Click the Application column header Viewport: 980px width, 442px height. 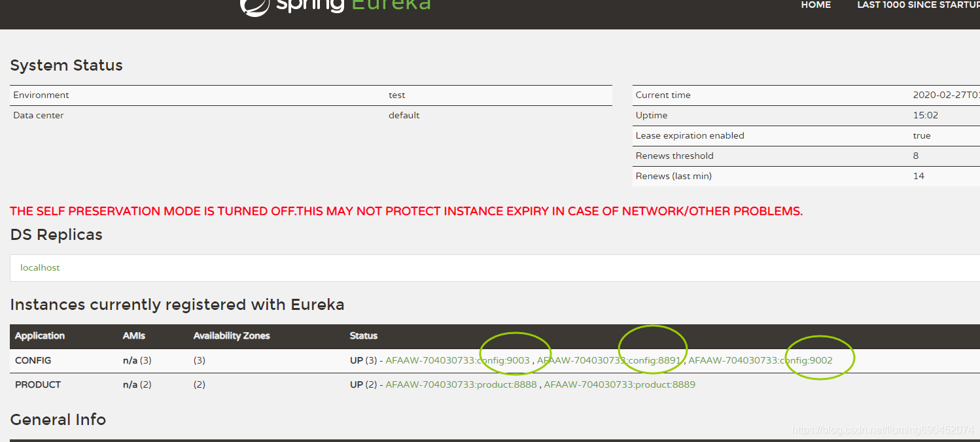(x=40, y=335)
